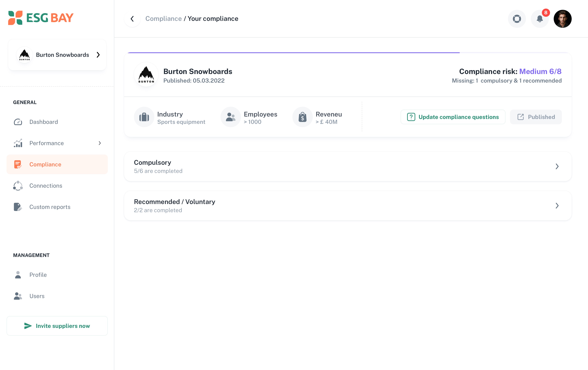Open the user avatar profile picture

(563, 19)
